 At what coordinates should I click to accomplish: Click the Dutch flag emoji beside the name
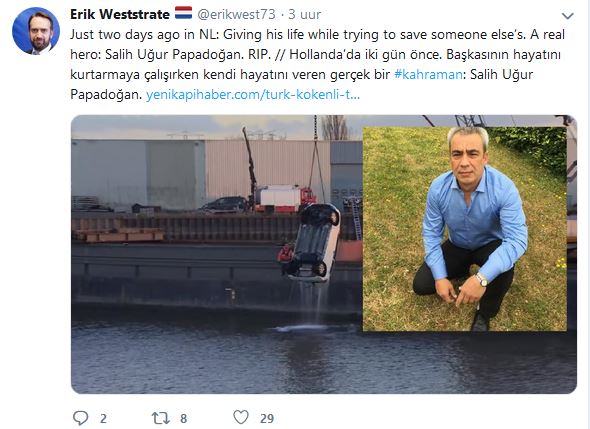[183, 13]
